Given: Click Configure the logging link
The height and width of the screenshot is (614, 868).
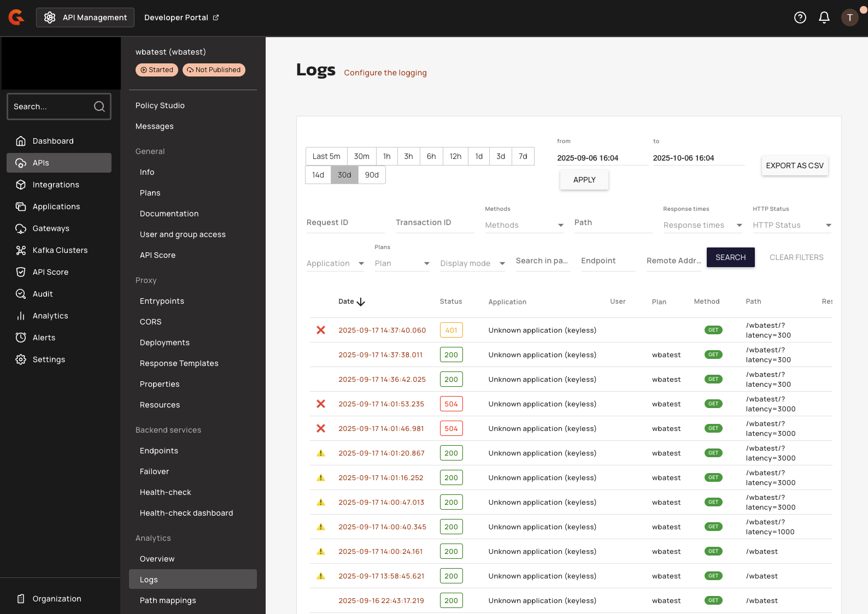Looking at the screenshot, I should pyautogui.click(x=385, y=73).
